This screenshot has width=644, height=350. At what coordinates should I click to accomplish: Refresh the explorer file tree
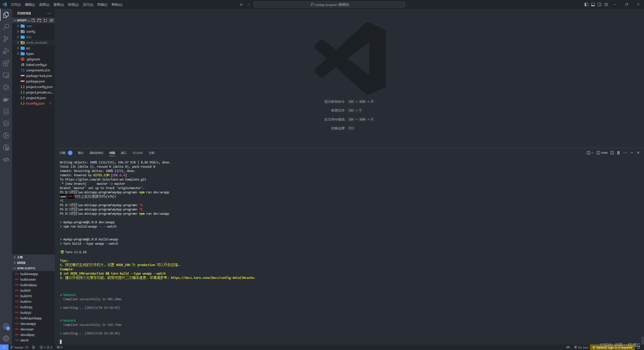click(x=45, y=20)
